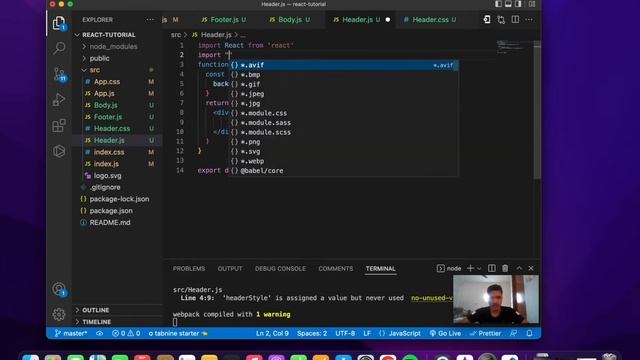This screenshot has width=640, height=360.
Task: Open the Extensions view
Action: tap(59, 125)
